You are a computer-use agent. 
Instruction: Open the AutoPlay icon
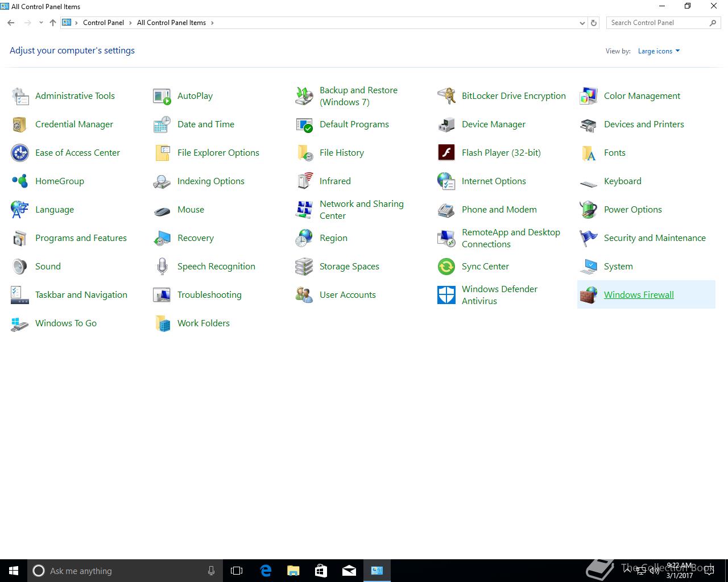tap(162, 96)
